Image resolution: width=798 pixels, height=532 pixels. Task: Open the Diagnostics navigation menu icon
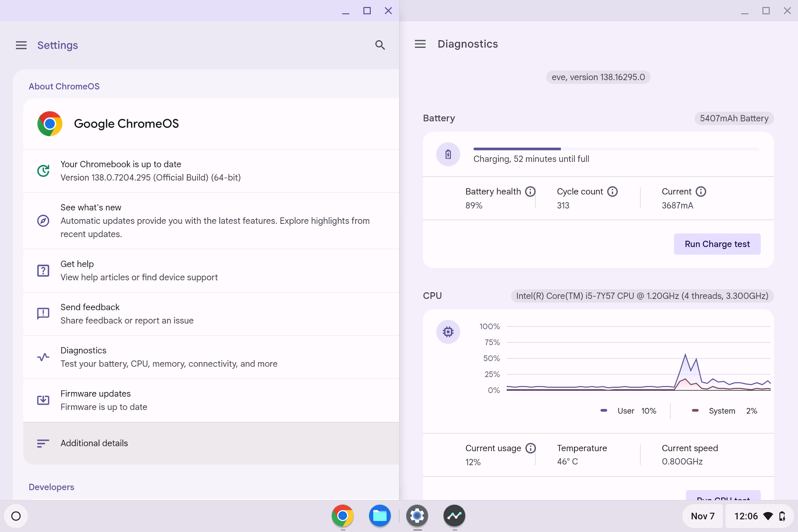(x=420, y=44)
